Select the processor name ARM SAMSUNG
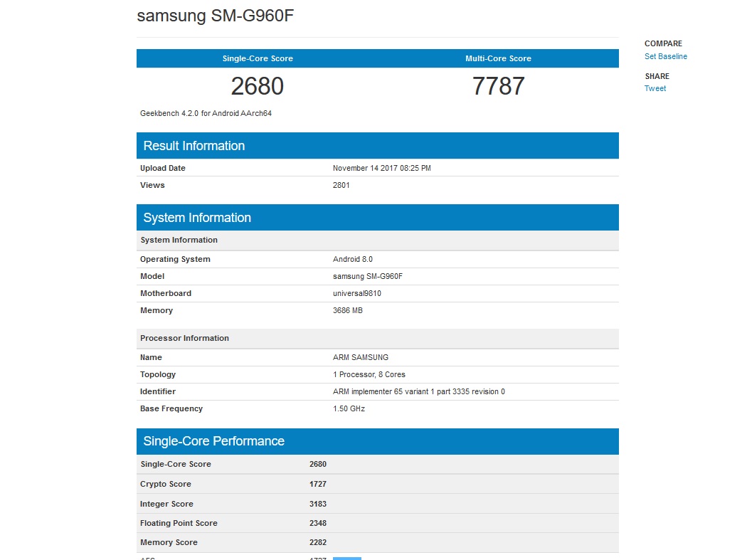Viewport: 747px width, 560px height. point(361,357)
